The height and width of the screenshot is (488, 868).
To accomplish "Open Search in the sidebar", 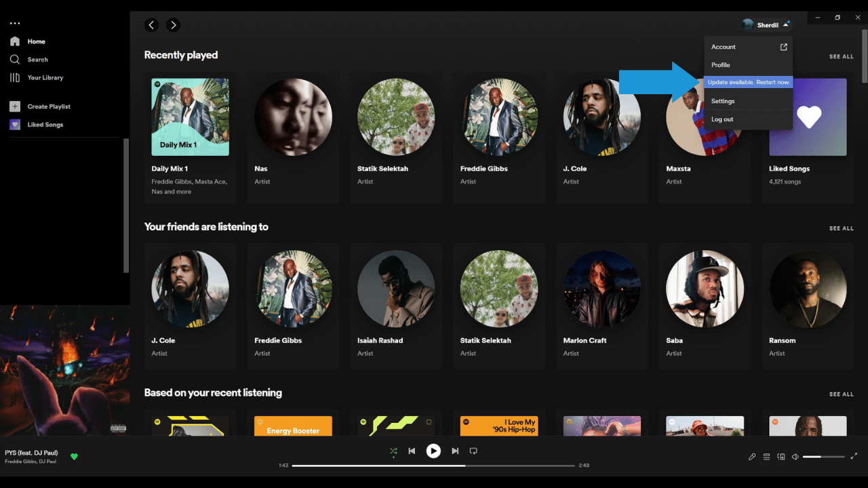I will (38, 60).
